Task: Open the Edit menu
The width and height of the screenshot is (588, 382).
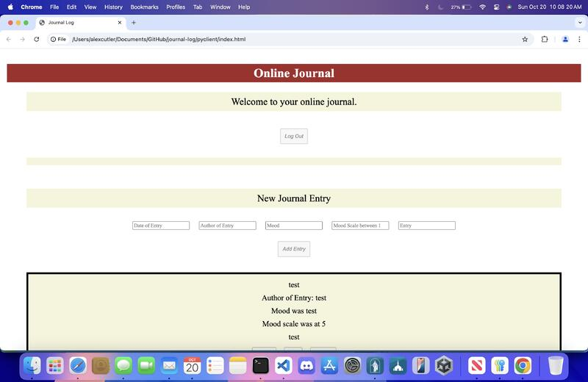Action: coord(71,7)
